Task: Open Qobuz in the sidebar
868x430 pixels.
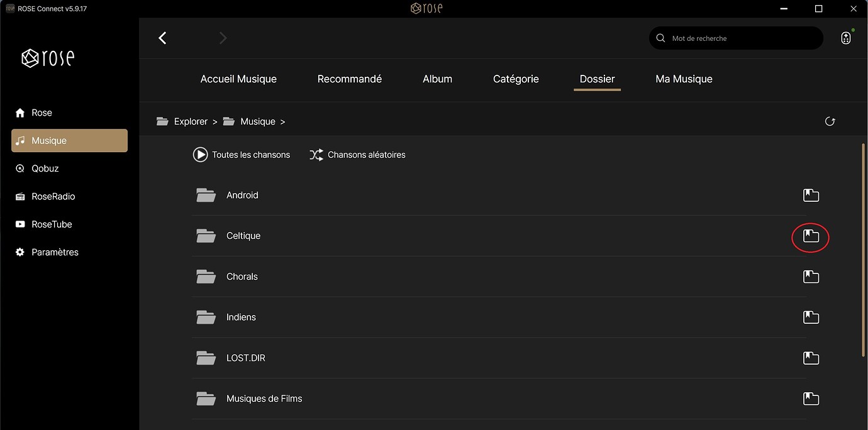Action: pos(45,168)
